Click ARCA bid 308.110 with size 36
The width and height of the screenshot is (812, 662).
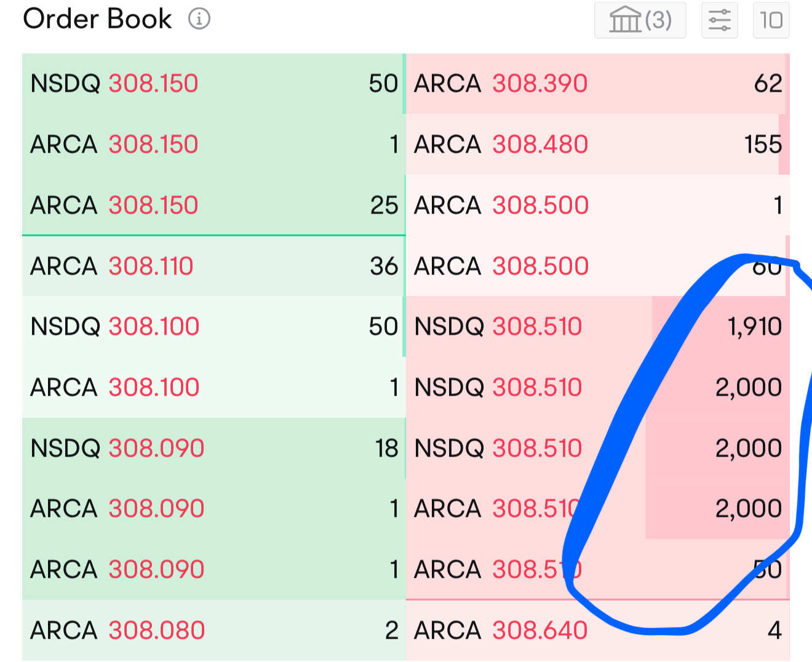[213, 266]
